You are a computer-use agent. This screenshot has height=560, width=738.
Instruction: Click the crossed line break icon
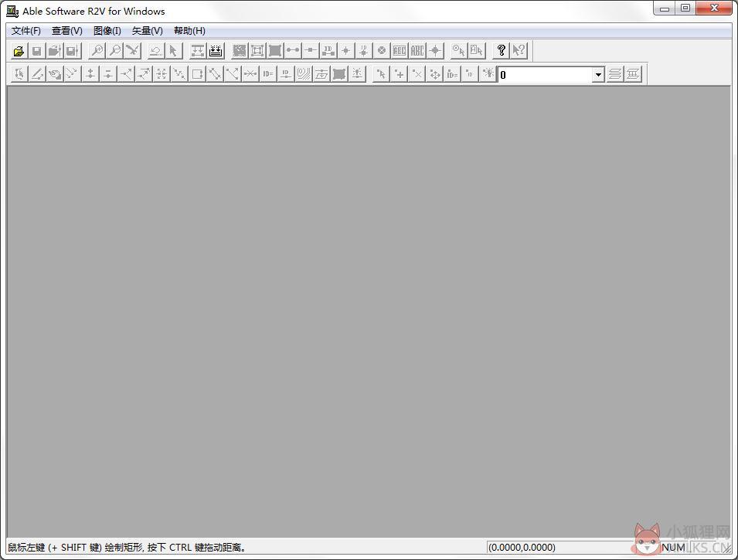(x=250, y=74)
